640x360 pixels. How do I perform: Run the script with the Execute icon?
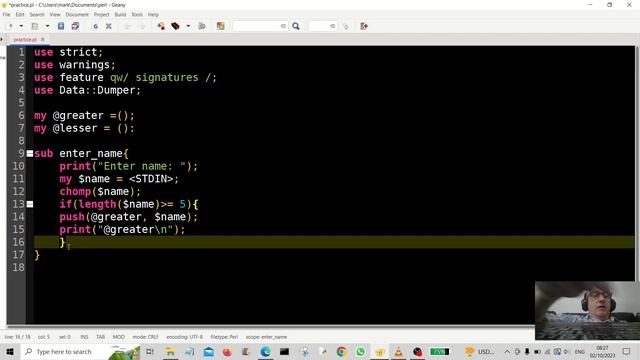[202, 26]
